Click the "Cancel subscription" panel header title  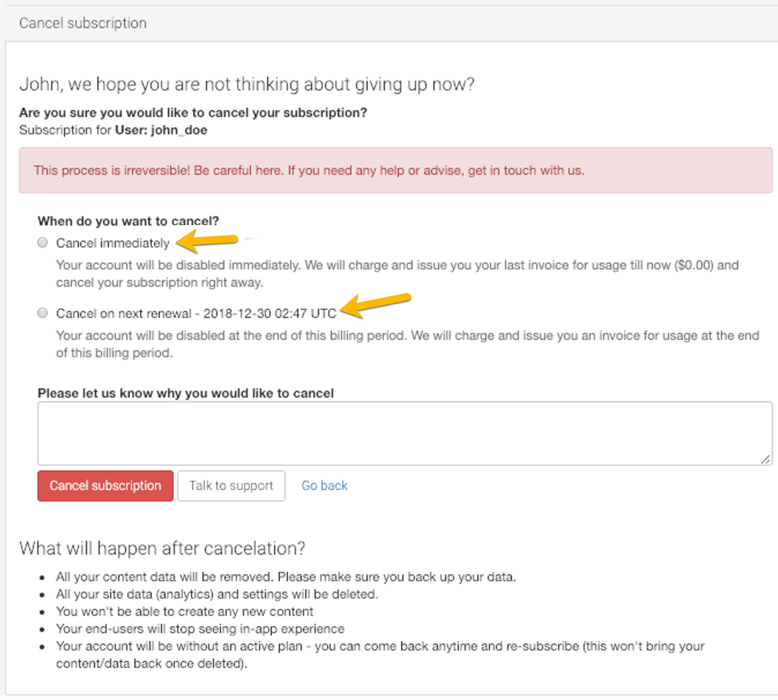pyautogui.click(x=83, y=23)
